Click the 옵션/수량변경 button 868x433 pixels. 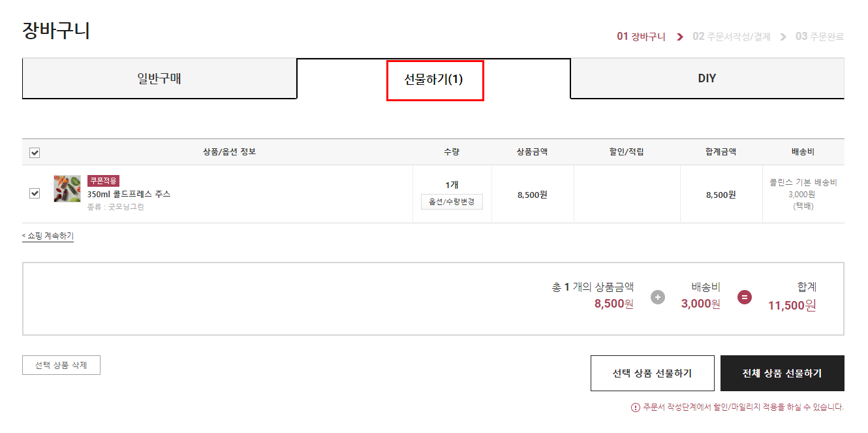[x=452, y=202]
